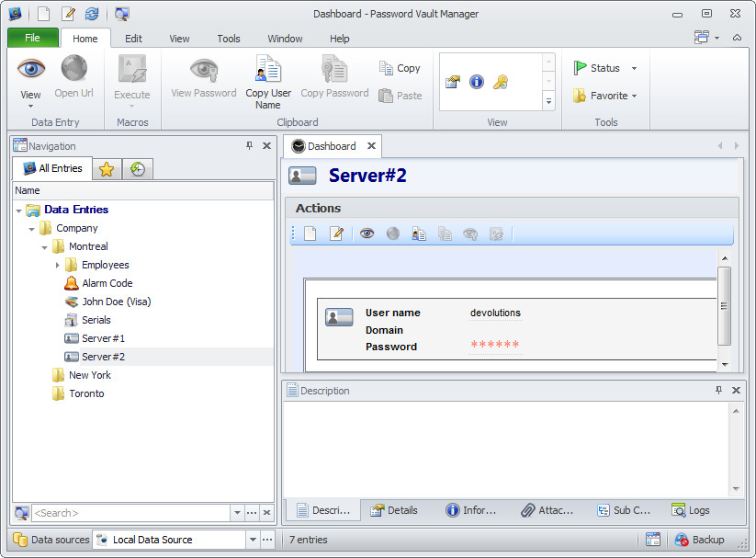The width and height of the screenshot is (756, 558).
Task: Toggle pin on Description panel
Action: coord(719,390)
